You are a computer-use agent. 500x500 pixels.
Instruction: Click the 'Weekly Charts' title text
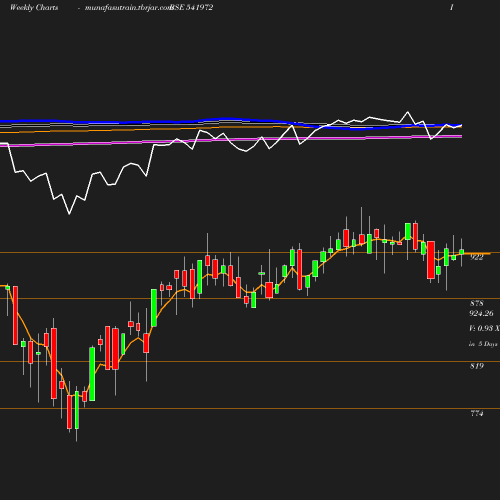(x=34, y=8)
